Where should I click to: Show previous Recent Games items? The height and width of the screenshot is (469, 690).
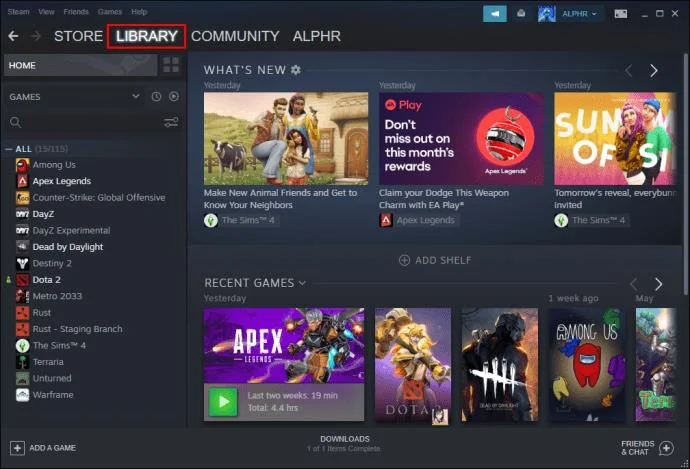634,284
